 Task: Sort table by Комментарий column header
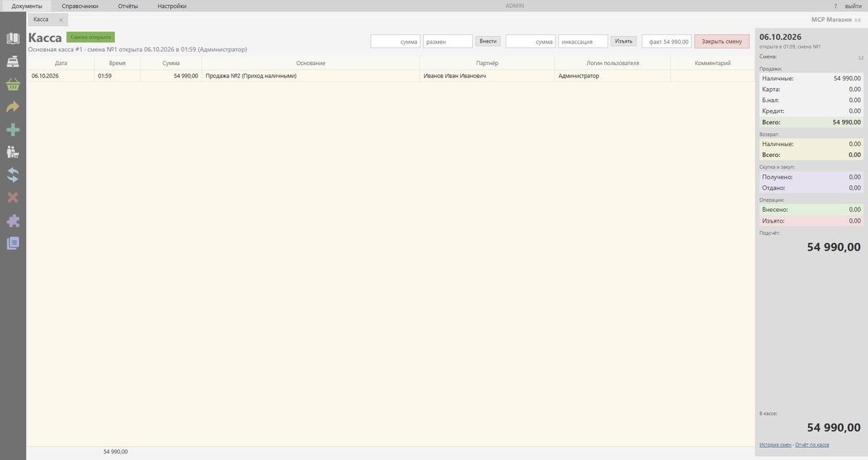click(712, 64)
